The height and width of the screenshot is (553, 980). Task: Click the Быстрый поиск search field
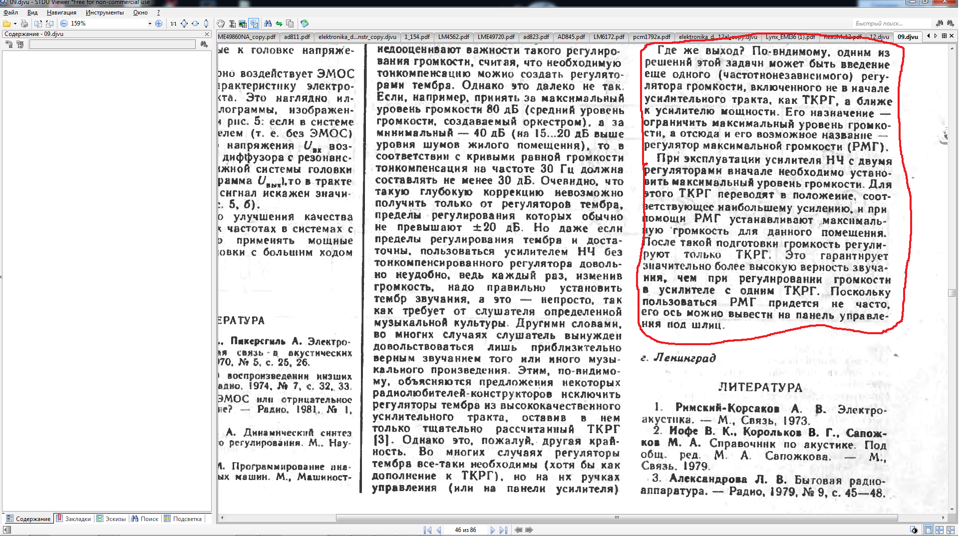click(891, 23)
